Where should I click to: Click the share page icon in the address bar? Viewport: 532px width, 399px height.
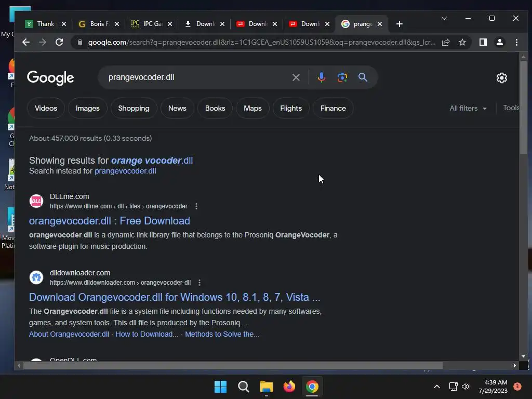(445, 42)
